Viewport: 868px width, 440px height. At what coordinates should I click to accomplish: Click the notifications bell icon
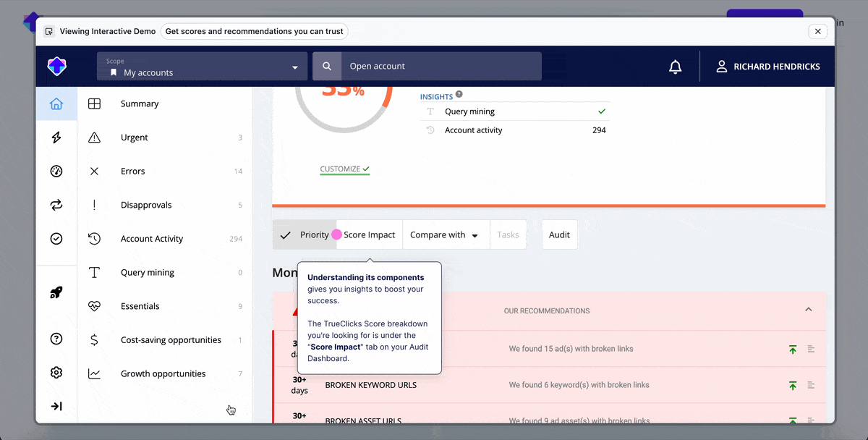coord(675,67)
